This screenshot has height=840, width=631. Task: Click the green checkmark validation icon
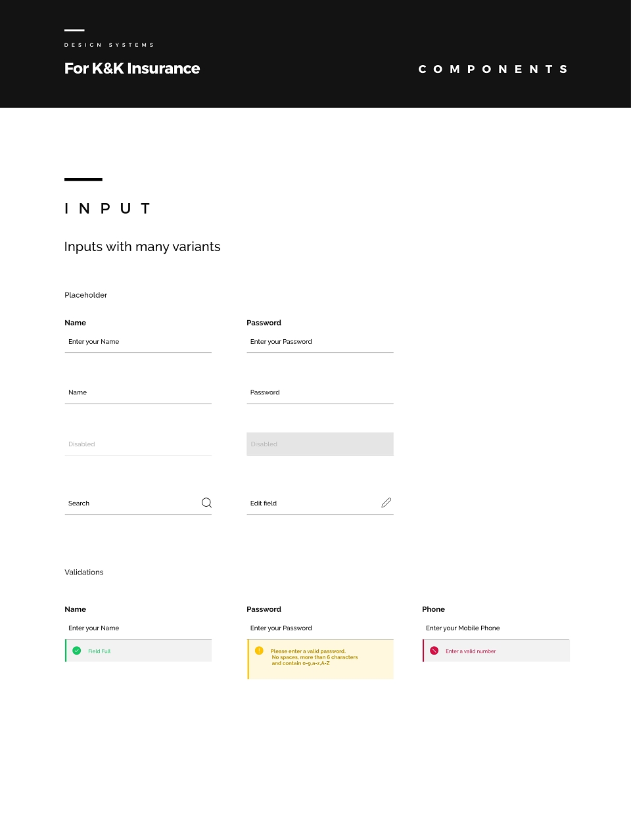tap(76, 651)
